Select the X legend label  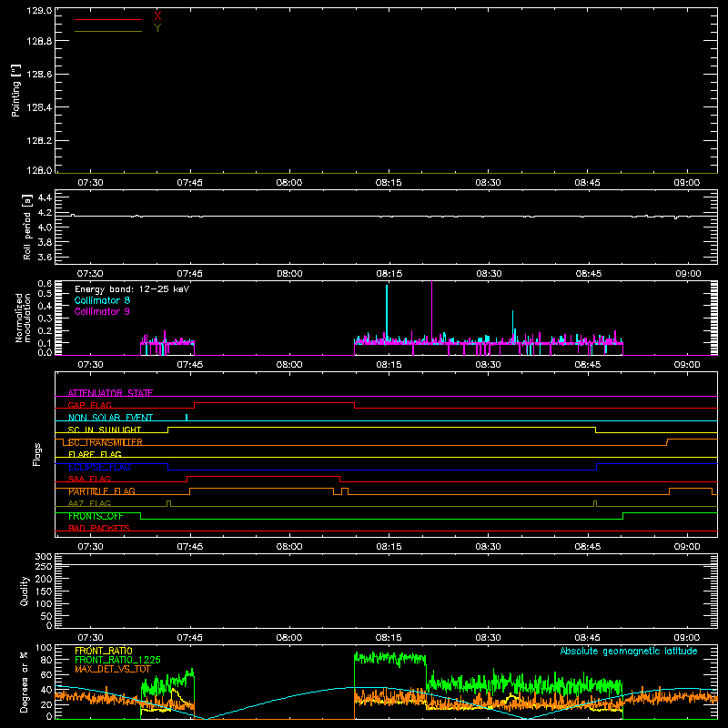tap(157, 15)
